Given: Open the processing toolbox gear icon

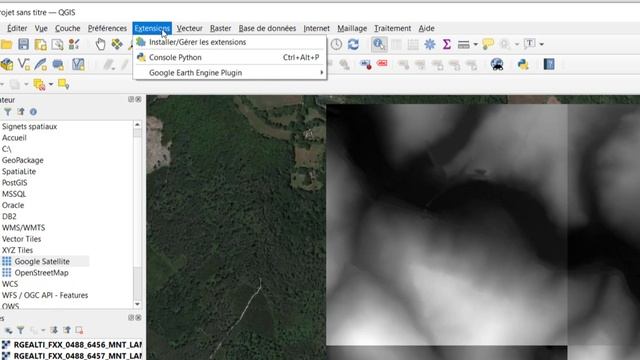Looking at the screenshot, I should 430,44.
